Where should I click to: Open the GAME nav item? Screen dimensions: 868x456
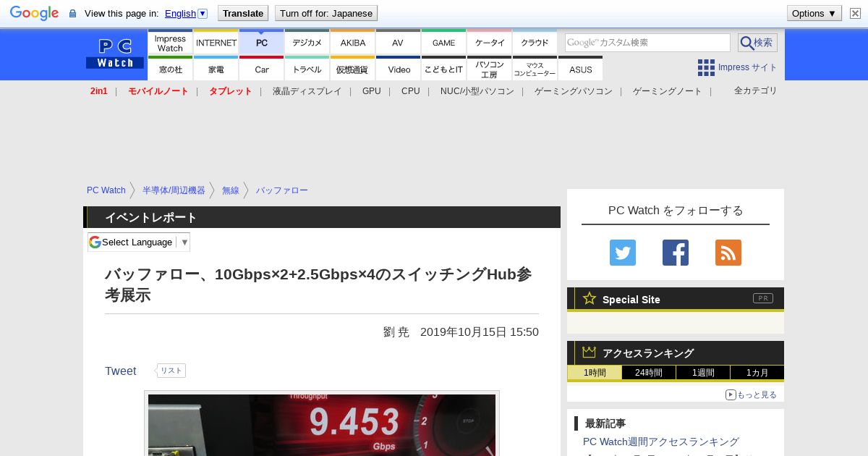click(x=444, y=43)
